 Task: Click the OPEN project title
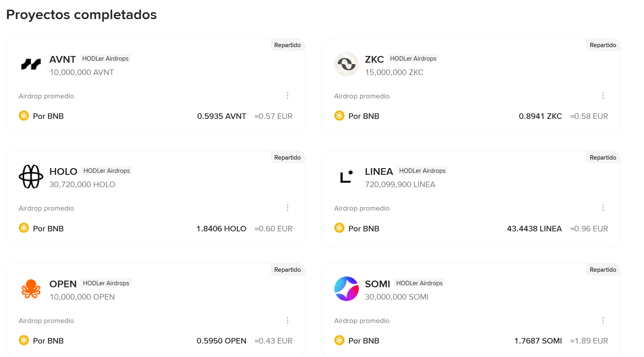(x=63, y=284)
